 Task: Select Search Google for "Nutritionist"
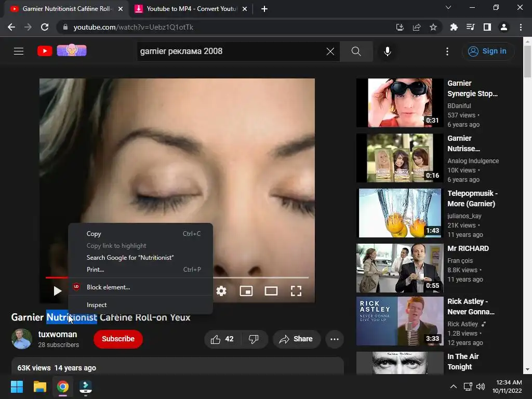tap(140, 258)
